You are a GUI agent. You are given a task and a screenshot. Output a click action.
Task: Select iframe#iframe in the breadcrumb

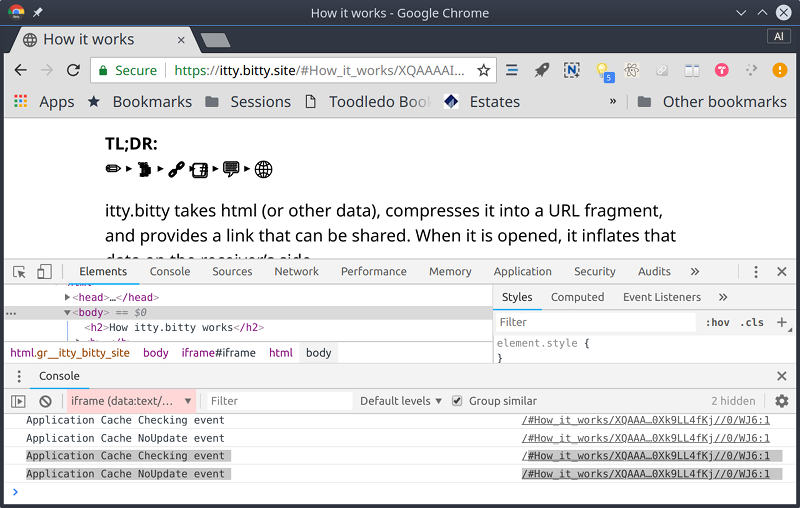(x=218, y=353)
